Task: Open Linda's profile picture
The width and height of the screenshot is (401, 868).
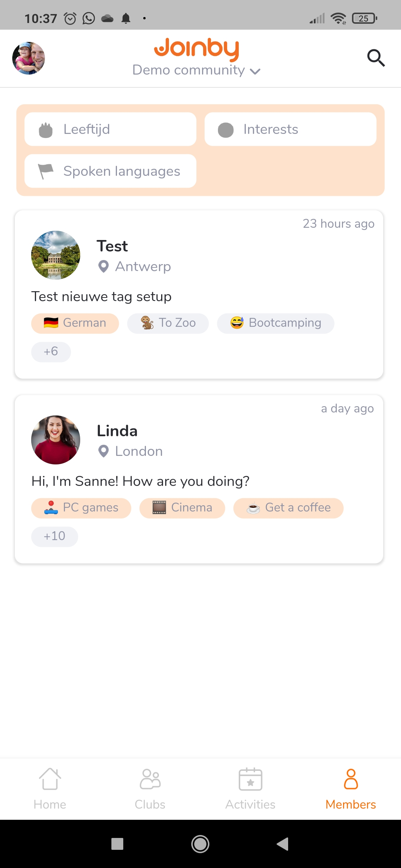Action: point(56,440)
